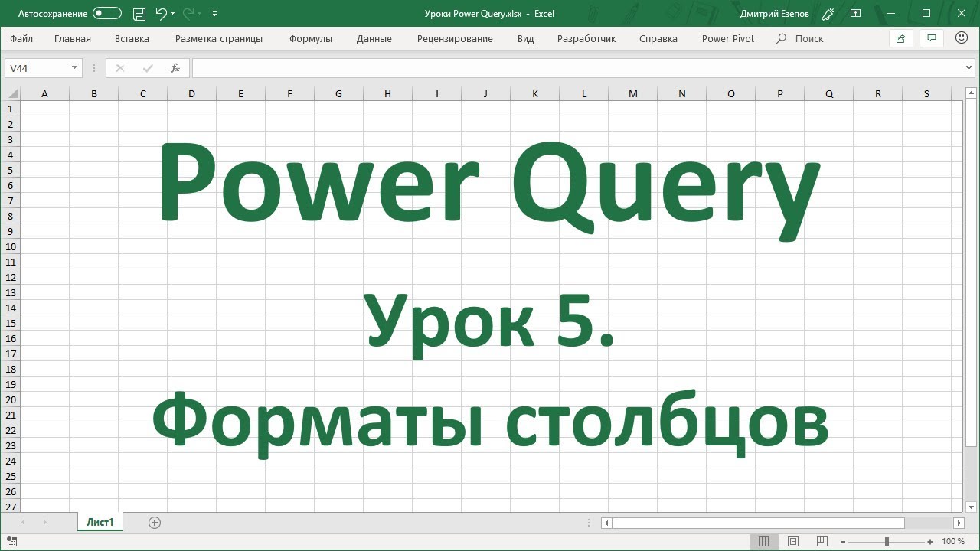Open the Справка tab
This screenshot has width=980, height=551.
[x=658, y=38]
